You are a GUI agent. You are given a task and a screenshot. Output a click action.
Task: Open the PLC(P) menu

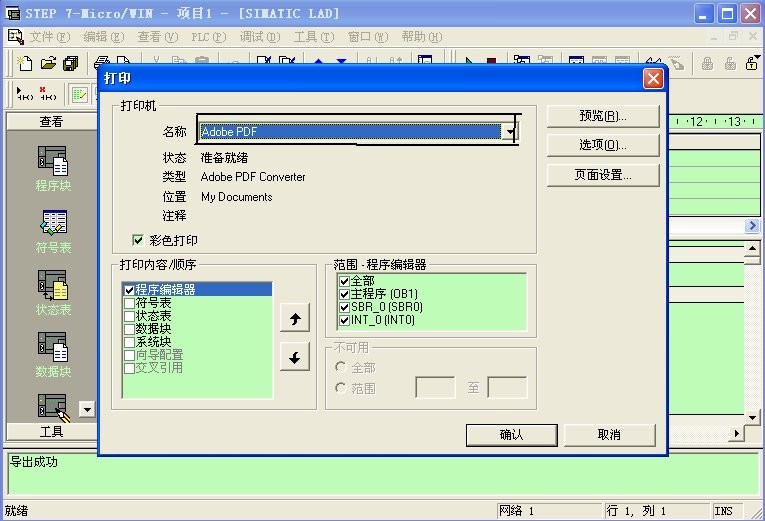point(209,37)
